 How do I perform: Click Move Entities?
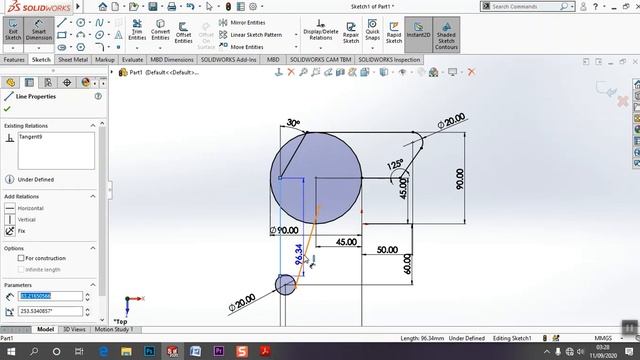tap(242, 47)
